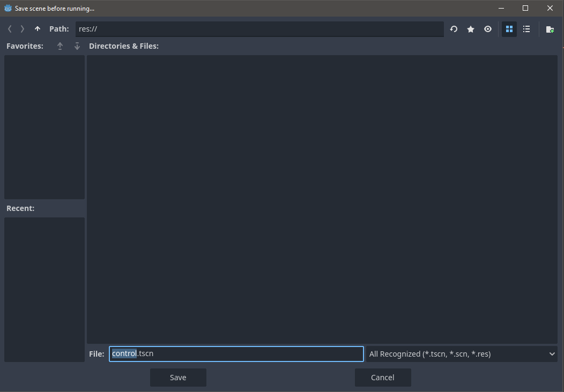Refresh the file list
The image size is (564, 392).
pos(454,29)
